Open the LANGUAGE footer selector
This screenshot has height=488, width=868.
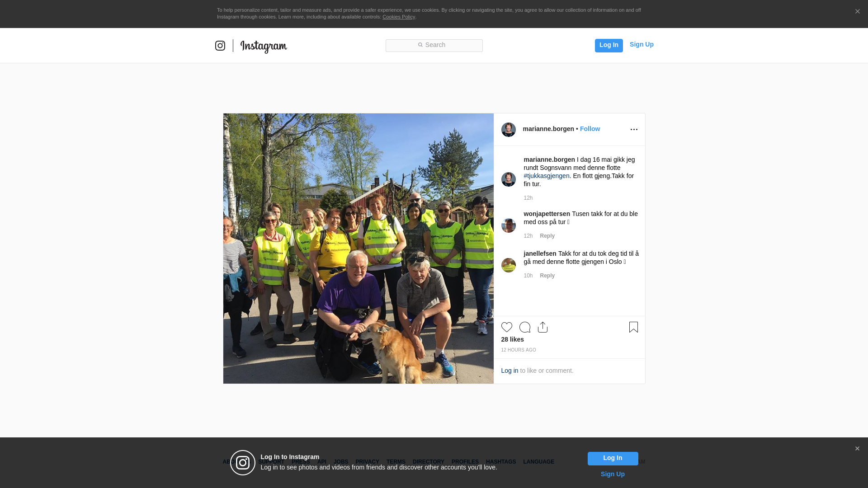click(x=538, y=462)
